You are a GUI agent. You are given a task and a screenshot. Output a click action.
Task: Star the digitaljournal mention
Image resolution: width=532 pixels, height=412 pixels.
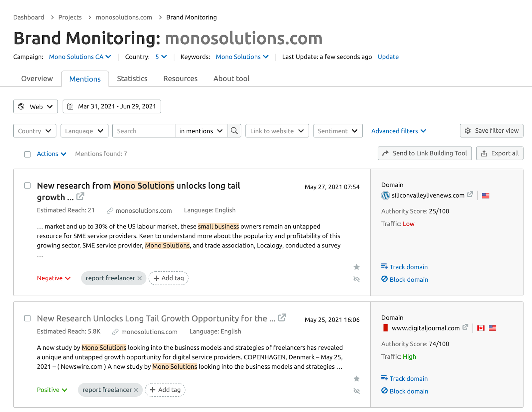(x=356, y=379)
